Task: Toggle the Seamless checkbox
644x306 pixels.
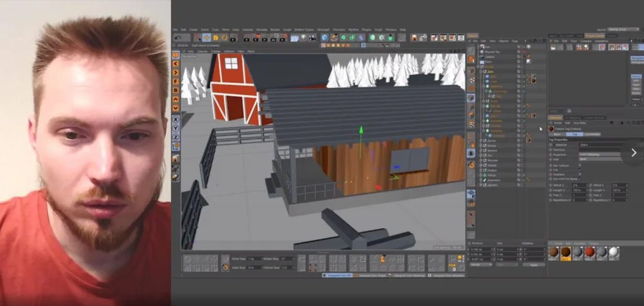Action: click(x=580, y=174)
